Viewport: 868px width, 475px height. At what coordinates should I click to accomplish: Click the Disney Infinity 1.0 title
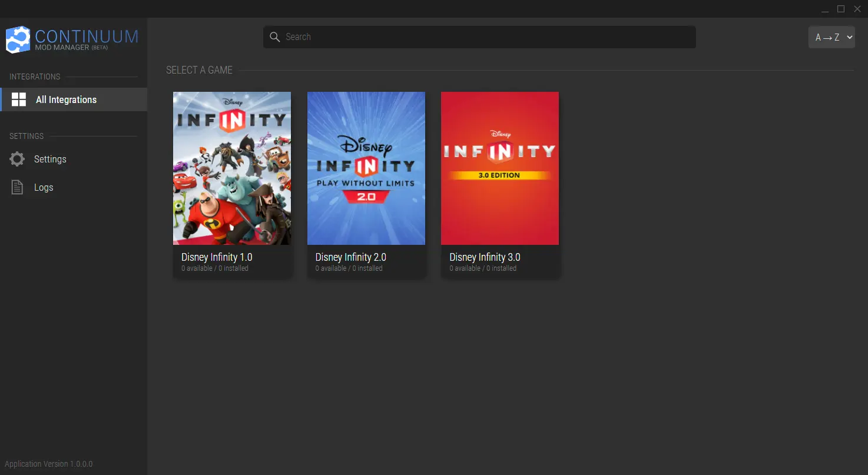point(217,257)
